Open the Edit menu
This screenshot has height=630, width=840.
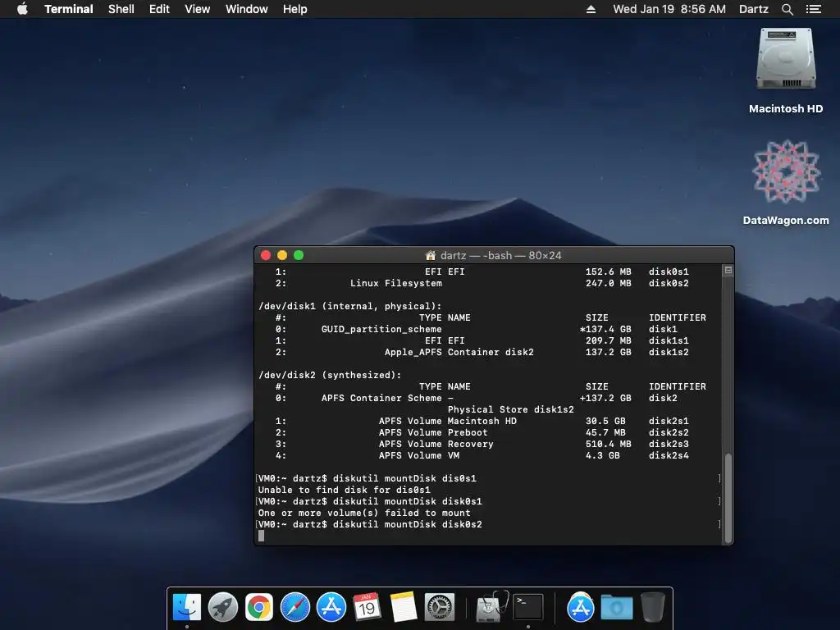[159, 9]
